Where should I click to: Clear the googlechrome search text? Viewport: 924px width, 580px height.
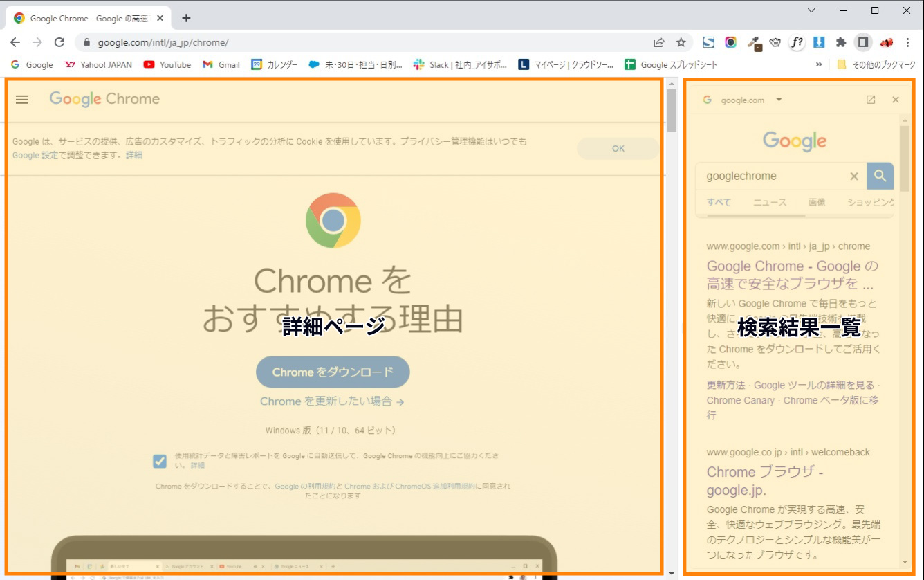(854, 176)
